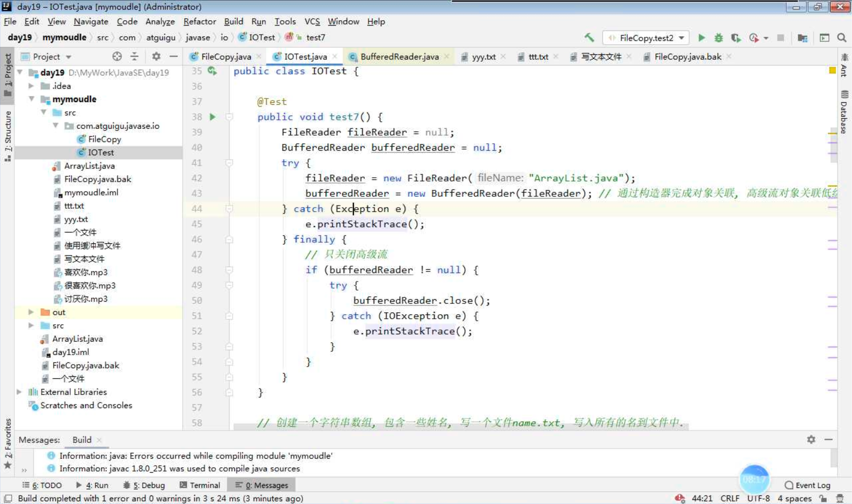Collapse the day19 root node
The height and width of the screenshot is (504, 852).
coord(20,72)
